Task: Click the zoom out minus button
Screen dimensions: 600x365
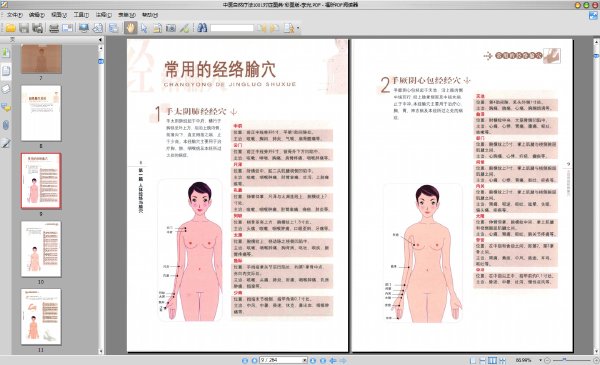Action: click(548, 360)
